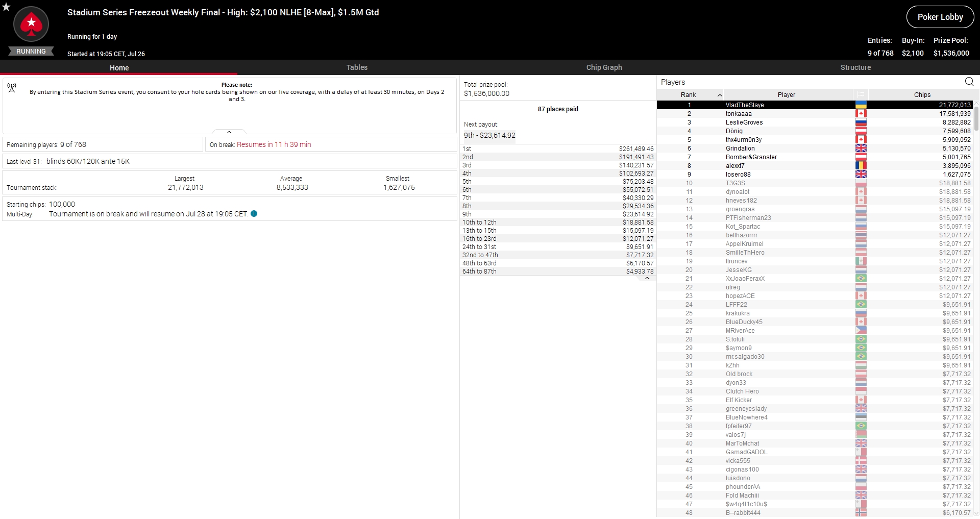Open the Tables tab
The width and height of the screenshot is (980, 519).
(x=357, y=67)
